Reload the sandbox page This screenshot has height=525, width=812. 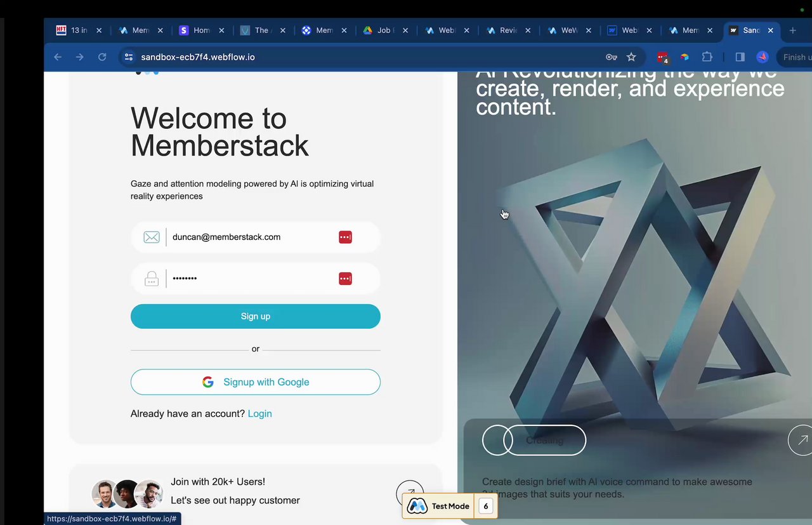[101, 57]
